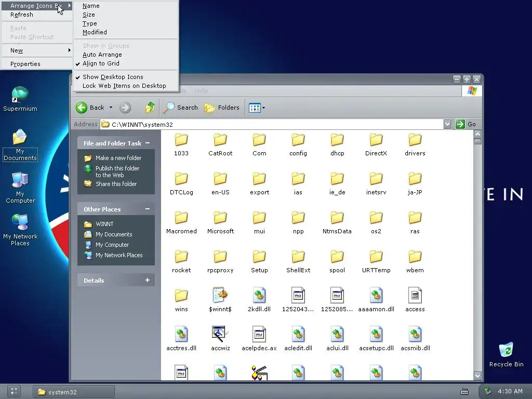Select the DirectX folder
The image size is (532, 399).
pos(376,144)
